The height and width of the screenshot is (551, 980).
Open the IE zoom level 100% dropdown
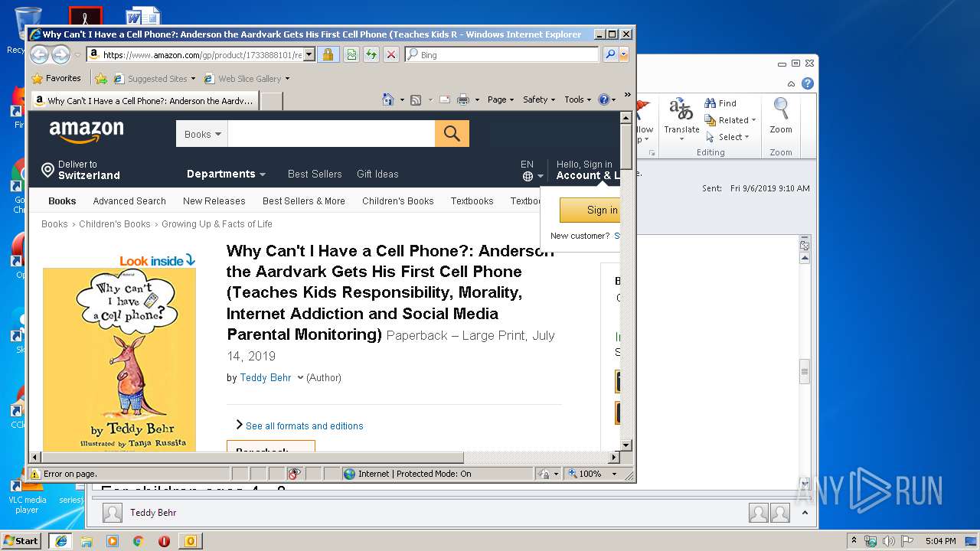click(x=613, y=474)
